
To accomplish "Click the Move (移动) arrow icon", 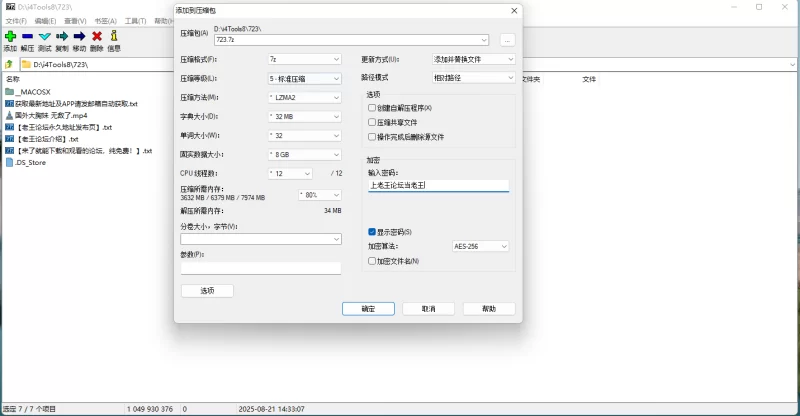I will point(80,36).
